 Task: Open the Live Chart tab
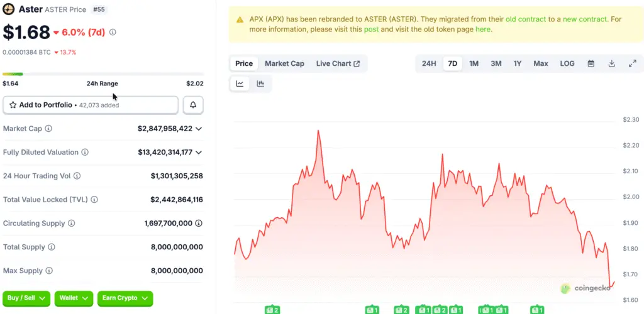tap(338, 63)
